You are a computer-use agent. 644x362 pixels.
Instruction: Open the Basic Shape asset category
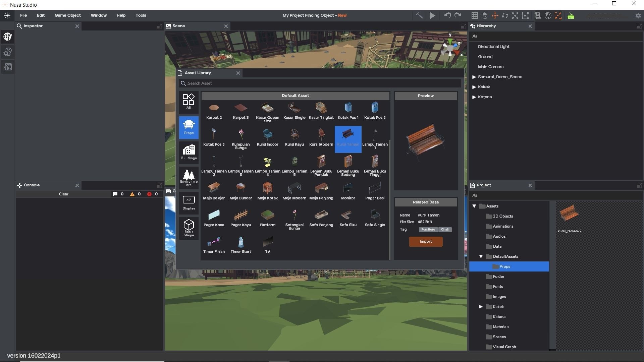pyautogui.click(x=189, y=227)
